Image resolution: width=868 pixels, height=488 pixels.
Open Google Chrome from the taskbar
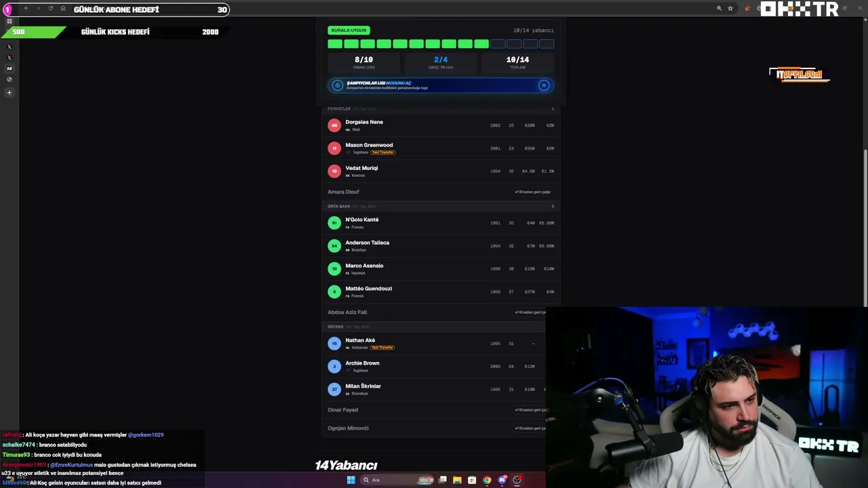pyautogui.click(x=487, y=480)
